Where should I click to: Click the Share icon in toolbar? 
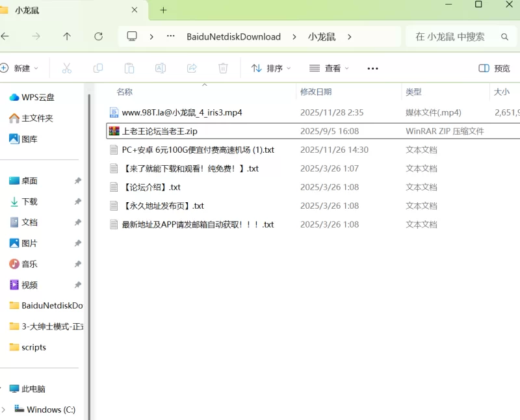(192, 68)
